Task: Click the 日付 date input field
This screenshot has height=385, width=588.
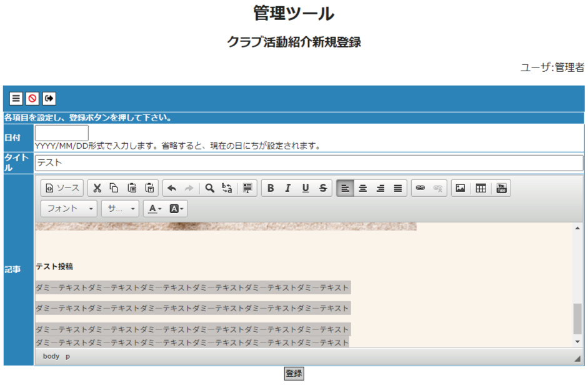Action: [x=62, y=133]
